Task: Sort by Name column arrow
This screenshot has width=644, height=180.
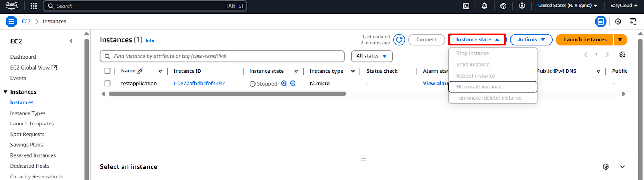Action: tap(160, 71)
